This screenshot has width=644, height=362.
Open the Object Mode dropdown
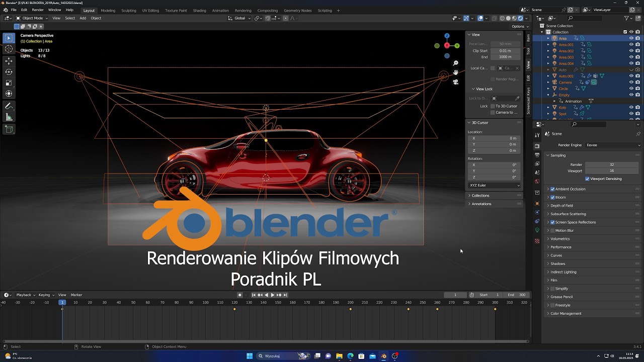pos(32,18)
